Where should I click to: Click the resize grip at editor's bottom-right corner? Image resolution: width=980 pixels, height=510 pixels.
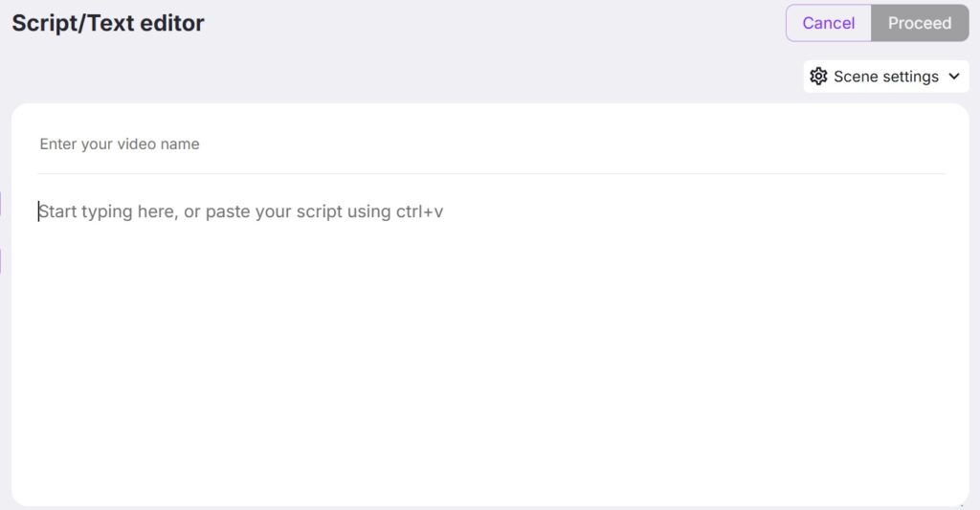(x=963, y=504)
